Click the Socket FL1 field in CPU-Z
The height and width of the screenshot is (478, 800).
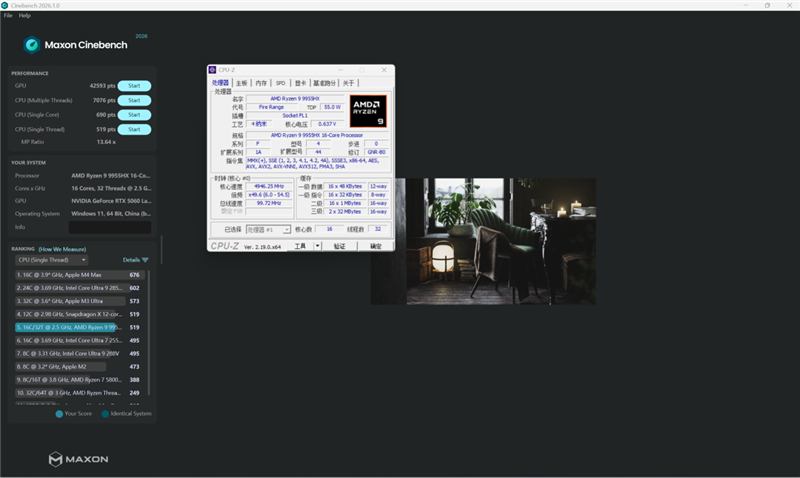point(295,116)
